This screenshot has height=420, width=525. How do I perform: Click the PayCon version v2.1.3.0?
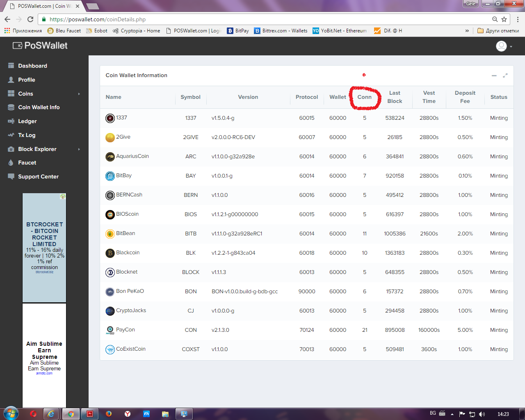220,330
